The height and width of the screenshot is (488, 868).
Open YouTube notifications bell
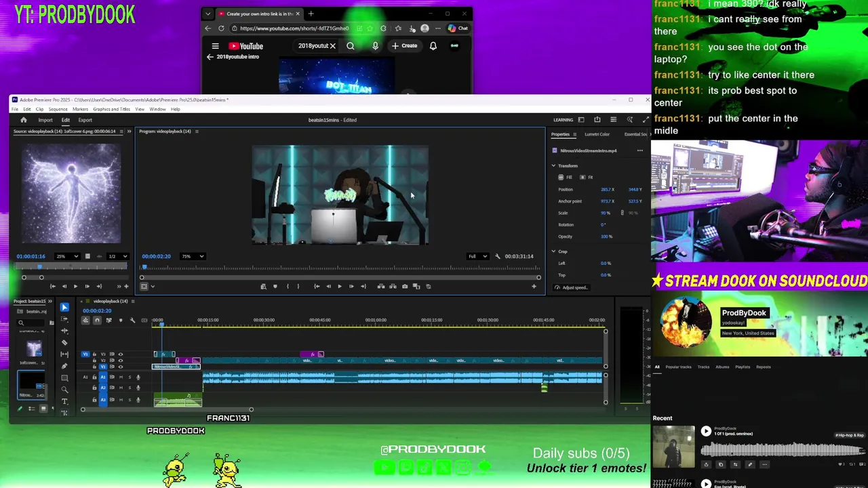click(433, 46)
